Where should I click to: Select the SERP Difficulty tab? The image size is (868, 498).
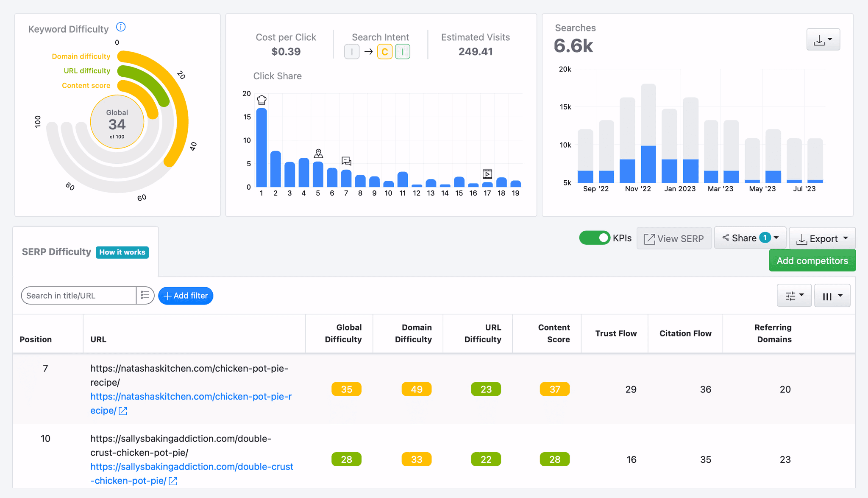click(x=56, y=252)
